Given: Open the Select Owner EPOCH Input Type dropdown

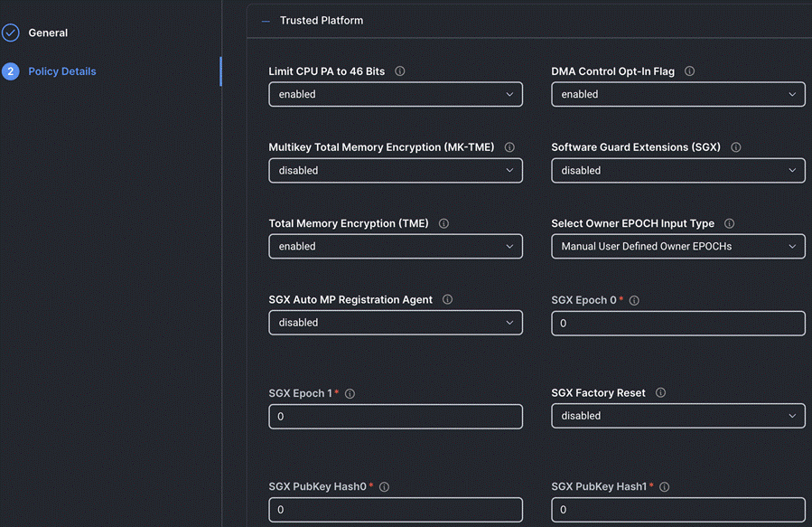Looking at the screenshot, I should [678, 246].
